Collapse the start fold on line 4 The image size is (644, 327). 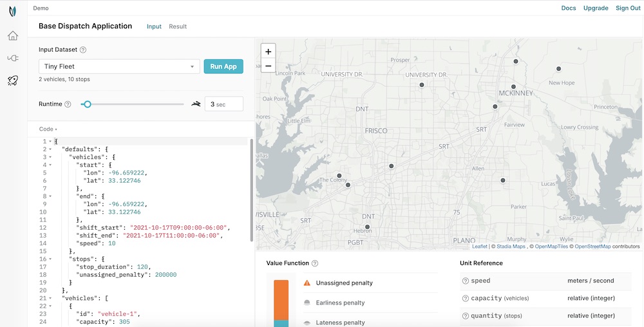(x=50, y=165)
